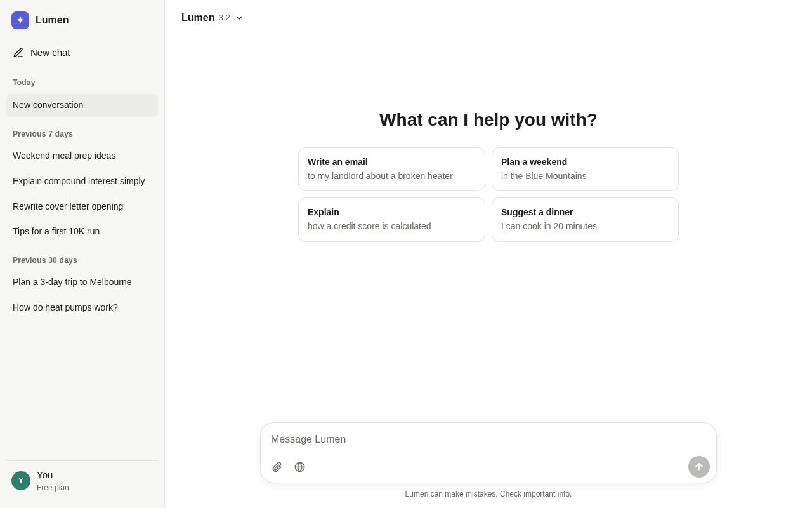812x508 pixels.
Task: Click the Lumen can make mistakes disclaimer
Action: 488,494
